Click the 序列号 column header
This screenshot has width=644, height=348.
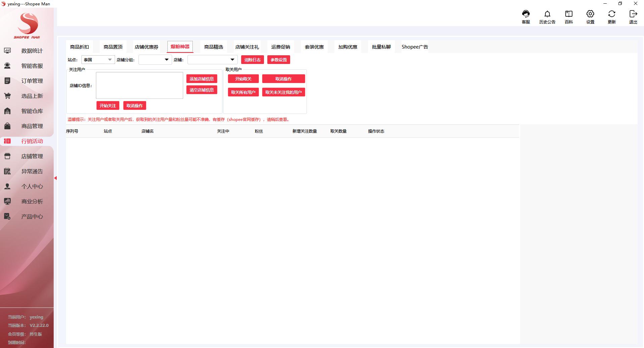tap(72, 131)
